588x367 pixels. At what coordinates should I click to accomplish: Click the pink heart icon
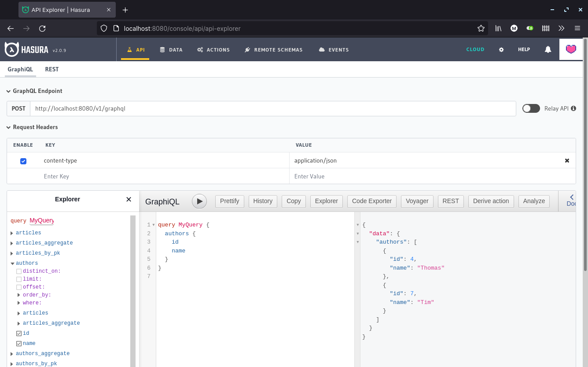click(571, 49)
